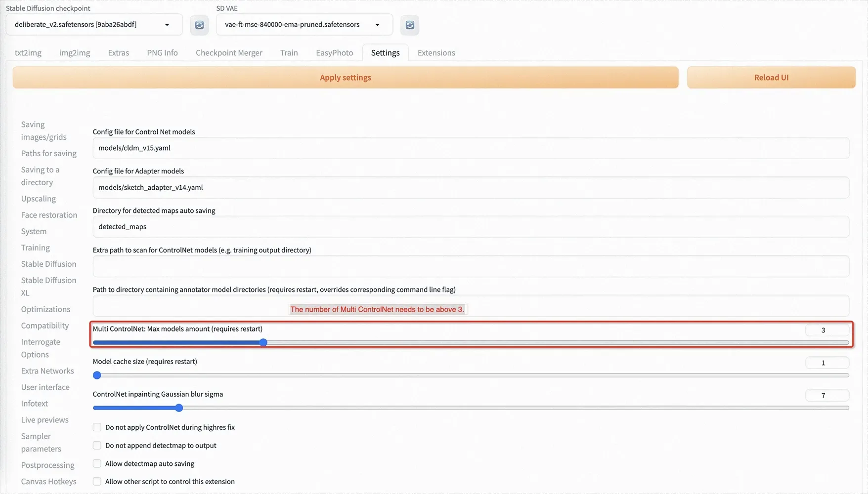Open the Face restoration settings section

(49, 215)
